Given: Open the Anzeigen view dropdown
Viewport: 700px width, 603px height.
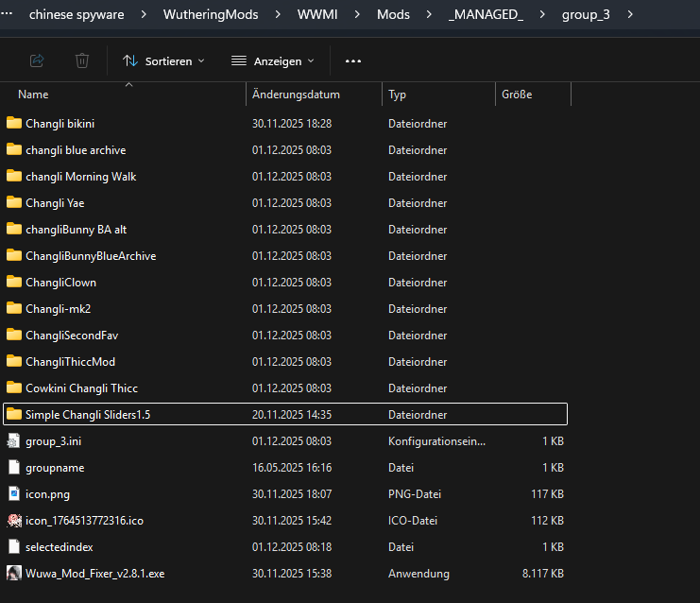Looking at the screenshot, I should pyautogui.click(x=273, y=60).
